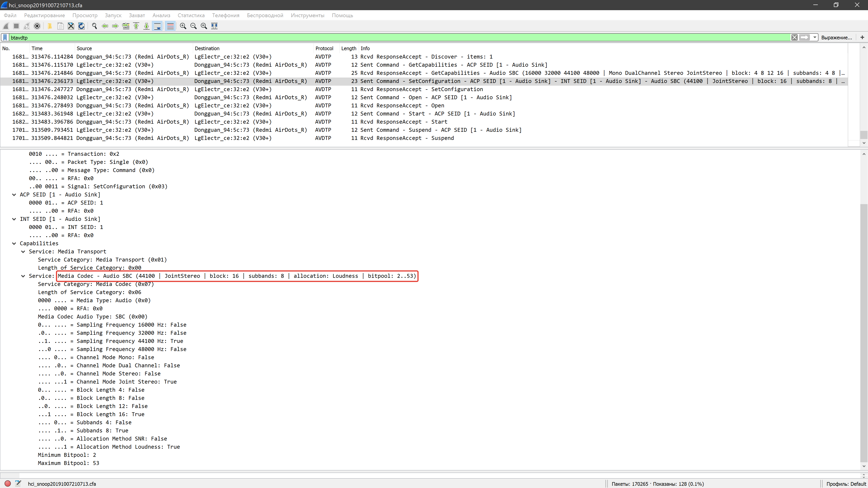Collapse the ACP SEID tree node
The height and width of the screenshot is (488, 868).
14,195
